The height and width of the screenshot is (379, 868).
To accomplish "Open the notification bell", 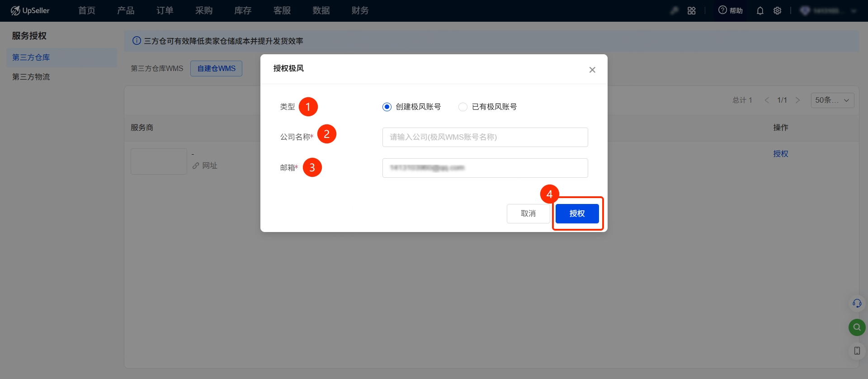I will point(760,10).
